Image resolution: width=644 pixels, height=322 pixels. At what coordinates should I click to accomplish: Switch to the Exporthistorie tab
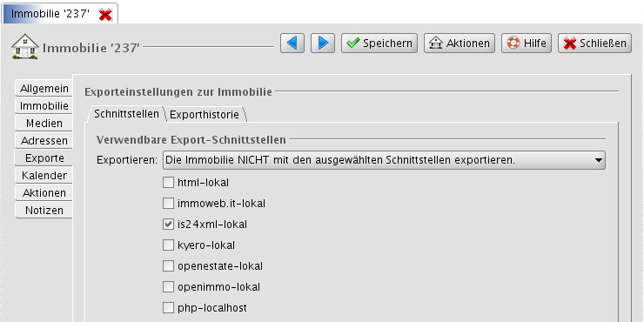205,115
